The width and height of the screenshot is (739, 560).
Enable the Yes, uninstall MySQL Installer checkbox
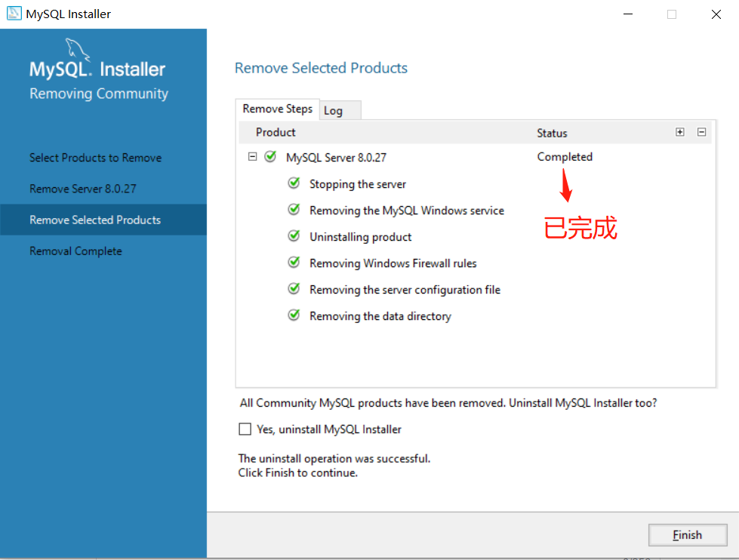tap(245, 429)
